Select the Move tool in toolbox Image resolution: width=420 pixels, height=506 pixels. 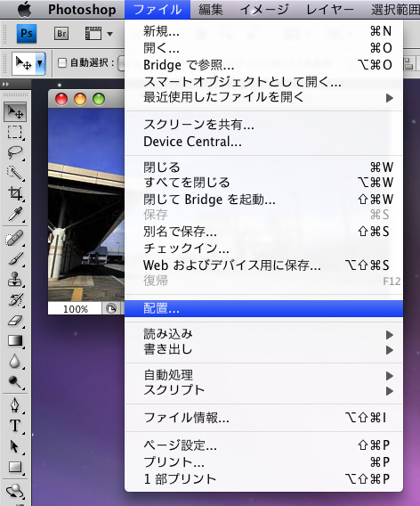coord(15,112)
